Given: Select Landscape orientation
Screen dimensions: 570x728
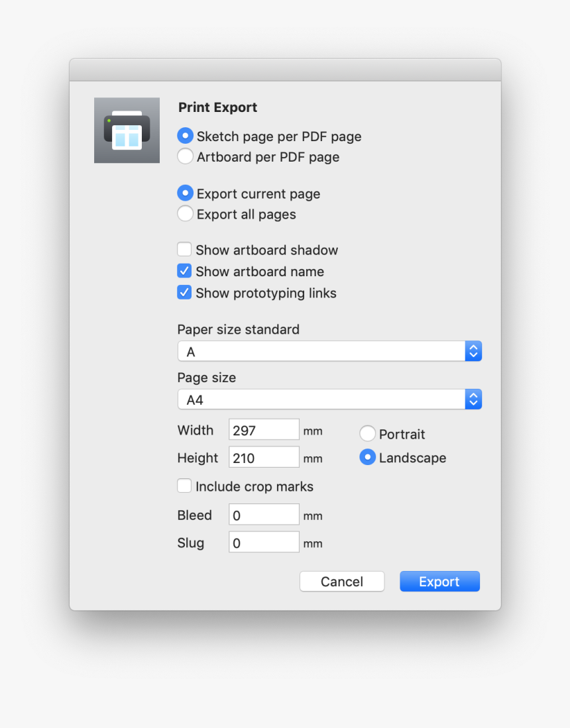Looking at the screenshot, I should click(367, 457).
